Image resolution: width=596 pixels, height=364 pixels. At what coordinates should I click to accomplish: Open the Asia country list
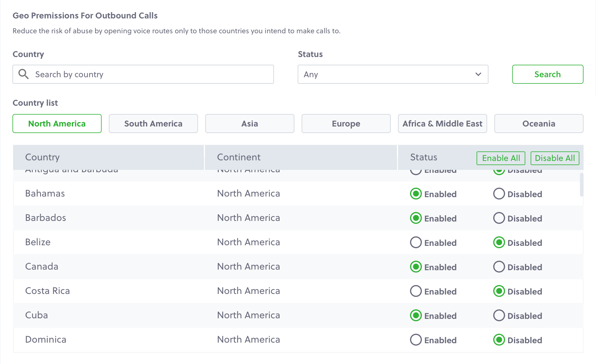click(x=249, y=124)
